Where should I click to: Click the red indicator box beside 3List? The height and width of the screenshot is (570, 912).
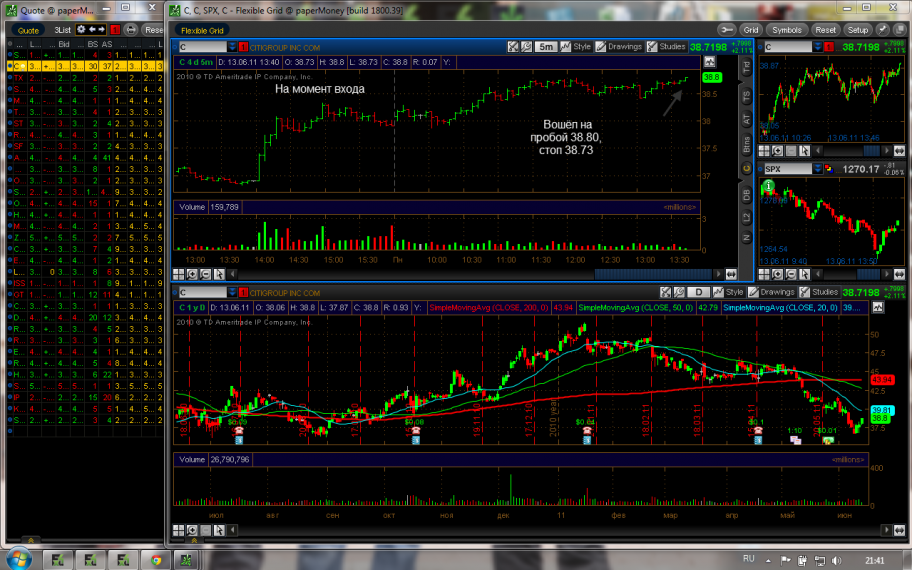(115, 30)
